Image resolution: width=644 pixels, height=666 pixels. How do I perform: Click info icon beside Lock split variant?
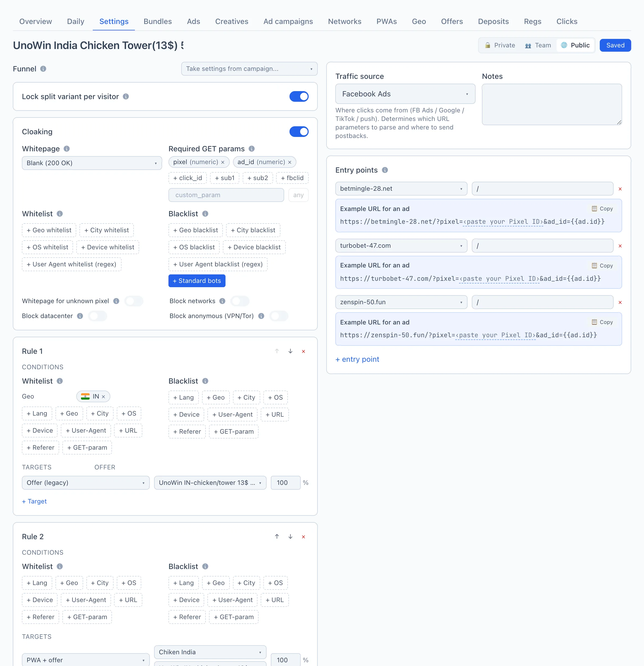pyautogui.click(x=126, y=96)
